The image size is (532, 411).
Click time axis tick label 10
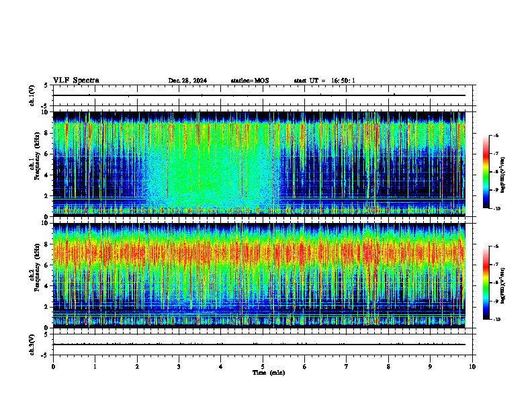click(472, 367)
